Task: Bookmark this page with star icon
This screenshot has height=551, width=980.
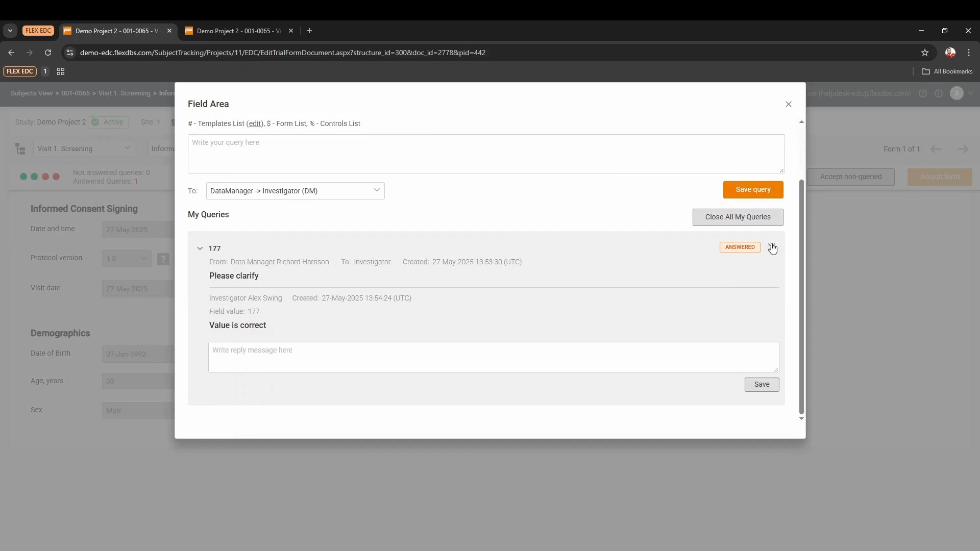Action: 924,53
